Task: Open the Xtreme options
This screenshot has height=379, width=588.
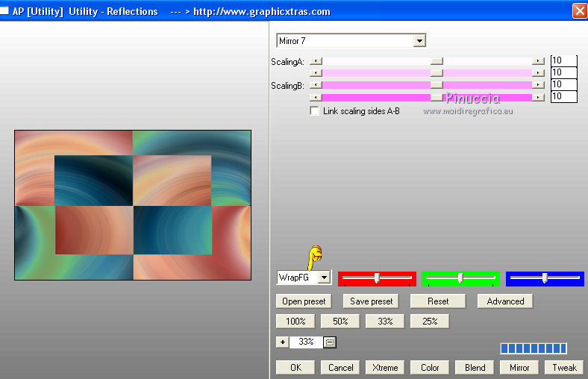Action: [x=385, y=367]
